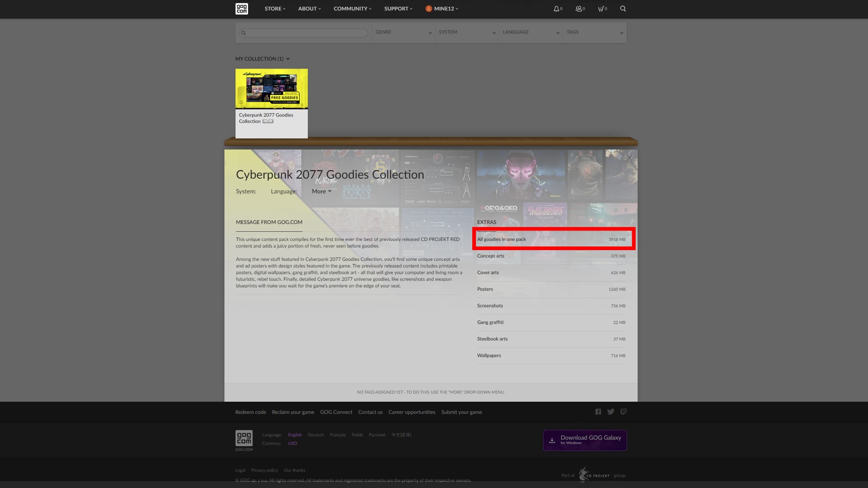Image resolution: width=868 pixels, height=488 pixels.
Task: Click the Cyberpunk 2077 Goodies Collection card title
Action: coord(266,118)
